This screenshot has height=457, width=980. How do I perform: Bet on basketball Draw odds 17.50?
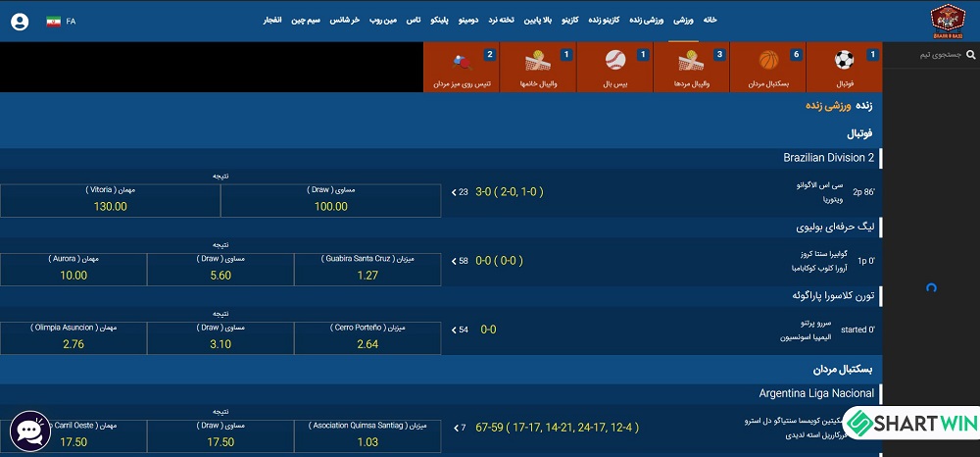click(220, 436)
